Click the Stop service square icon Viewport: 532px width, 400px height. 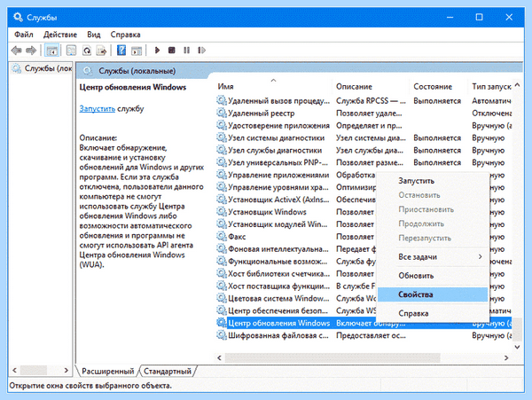(x=172, y=51)
